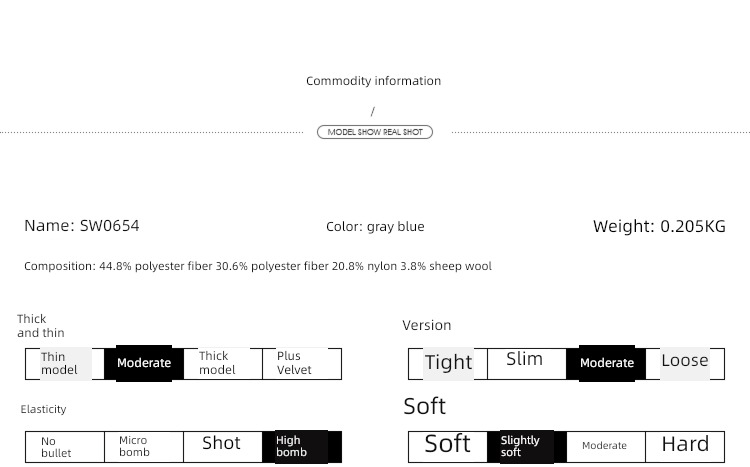Click the Composition details line
This screenshot has width=750, height=467.
pos(258,266)
